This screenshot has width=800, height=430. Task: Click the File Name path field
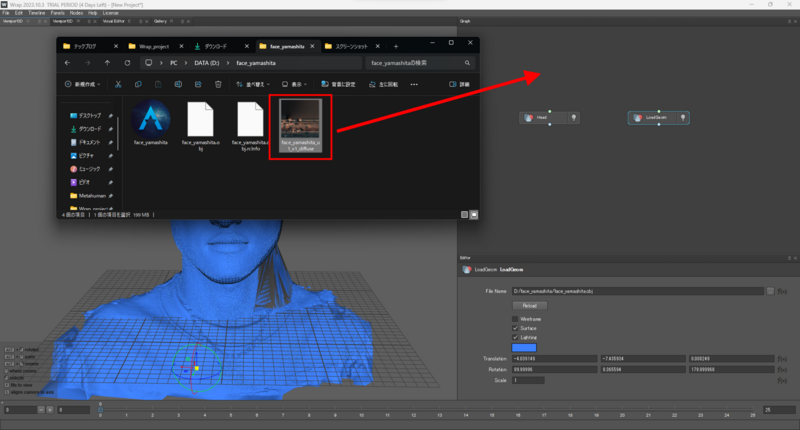(638, 291)
